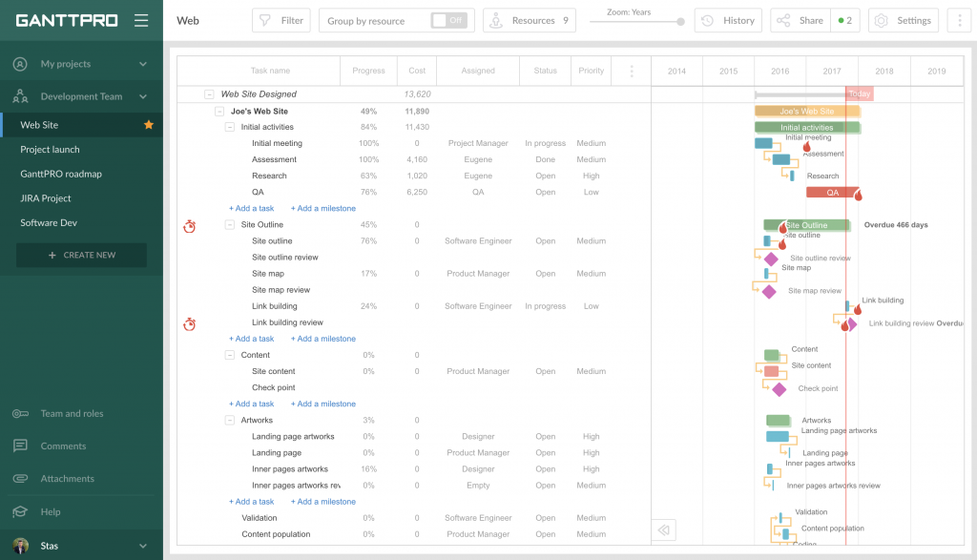View the project History
This screenshot has height=560, width=977.
[728, 19]
